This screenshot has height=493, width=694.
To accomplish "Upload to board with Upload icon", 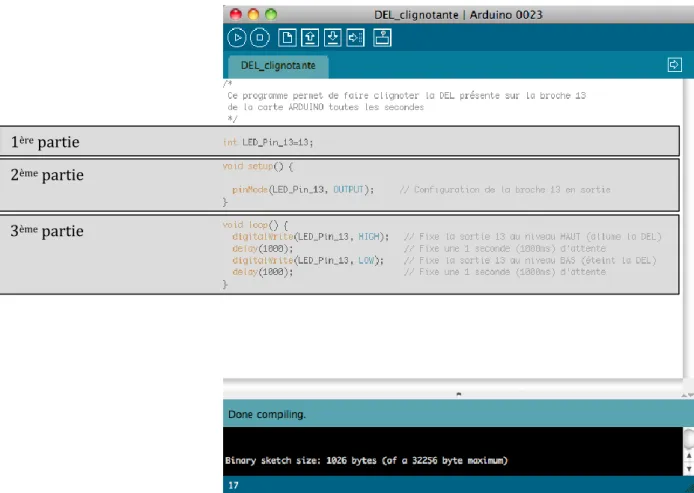I will (x=355, y=38).
